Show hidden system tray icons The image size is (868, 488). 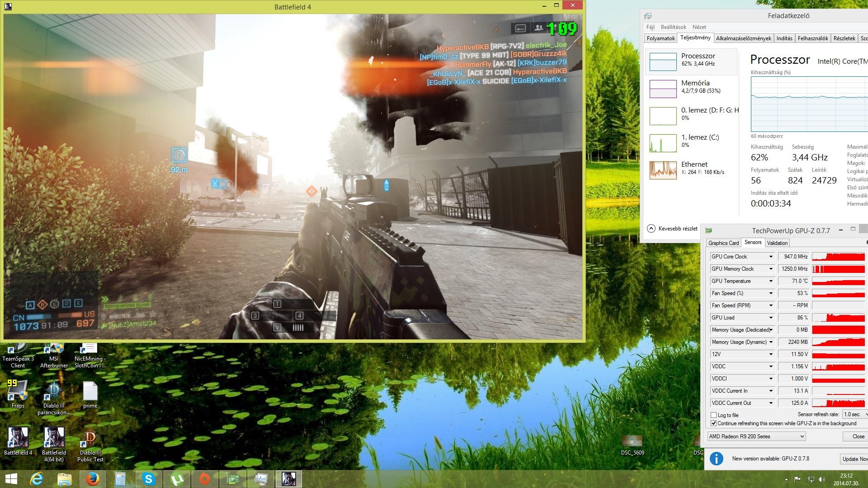coord(786,479)
